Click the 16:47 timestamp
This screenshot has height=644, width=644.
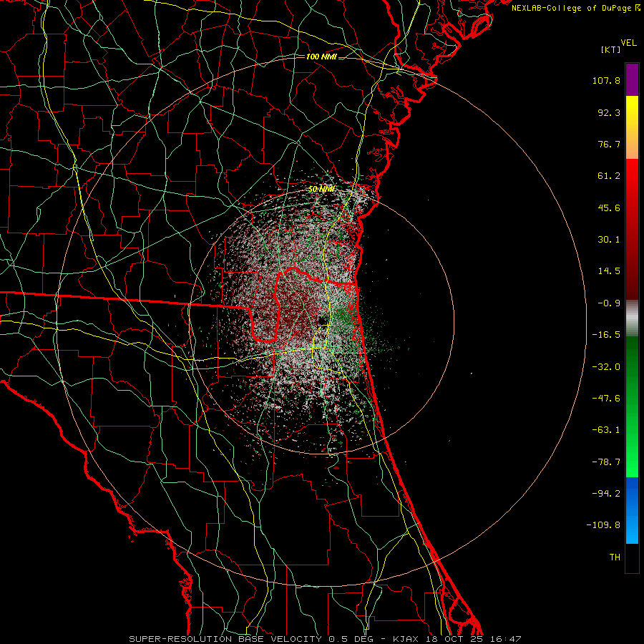point(506,639)
